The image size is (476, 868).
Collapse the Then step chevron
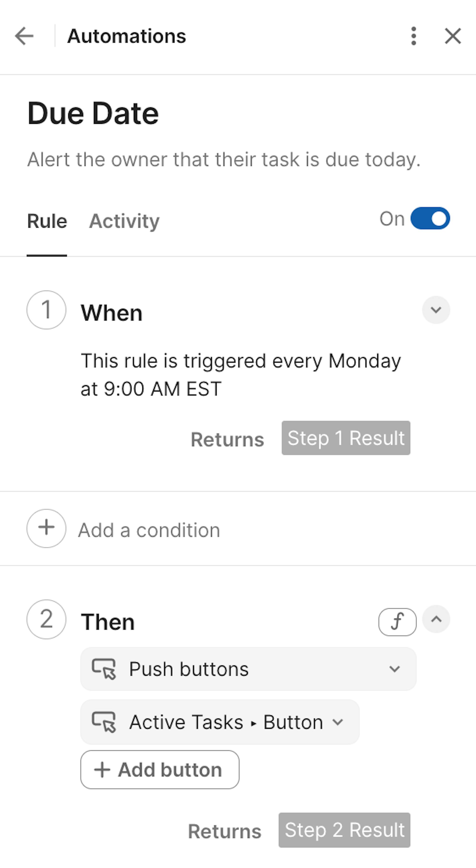pos(436,619)
